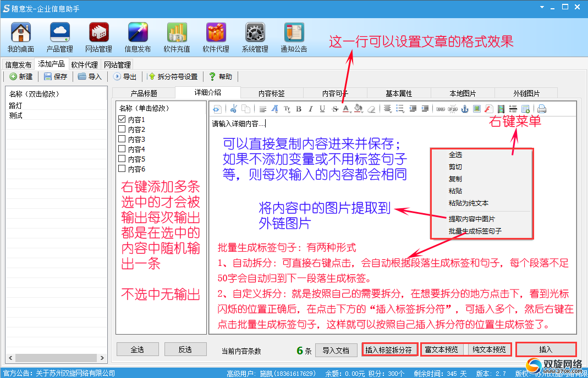Uncheck the 内容1 checkbox

(x=122, y=119)
